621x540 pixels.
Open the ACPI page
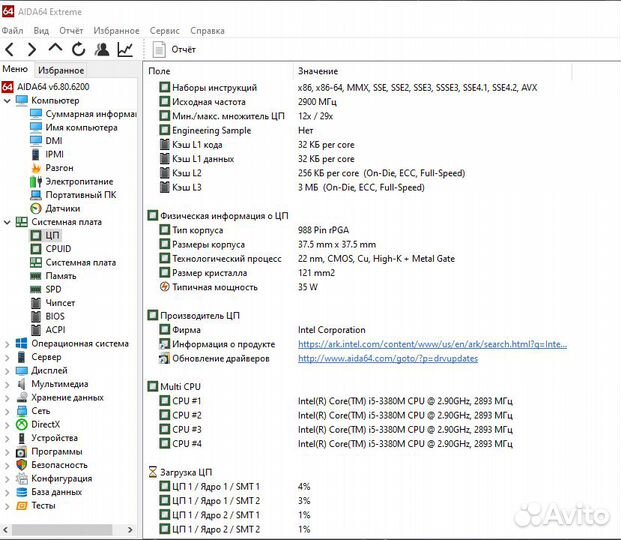(x=48, y=330)
